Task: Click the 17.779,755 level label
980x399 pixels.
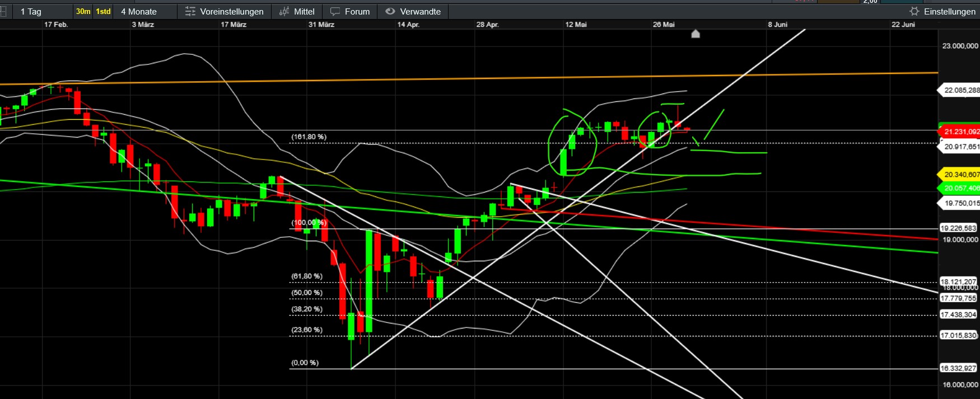Action: click(958, 298)
